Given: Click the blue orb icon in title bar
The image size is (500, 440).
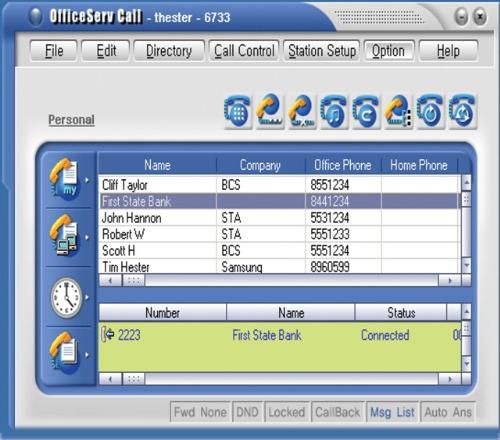Looking at the screenshot, I should tap(36, 16).
